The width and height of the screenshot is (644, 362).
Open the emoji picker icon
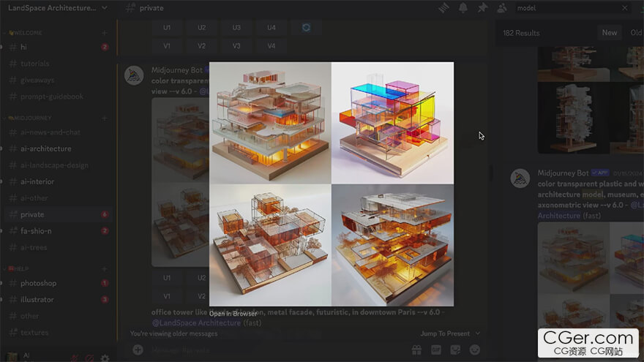pos(475,350)
